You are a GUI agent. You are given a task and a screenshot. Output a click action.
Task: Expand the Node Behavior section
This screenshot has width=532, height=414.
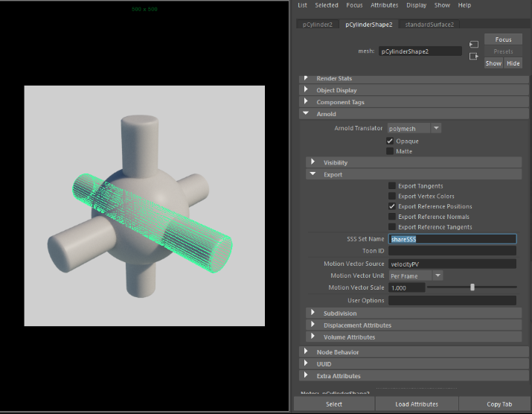tap(414, 352)
